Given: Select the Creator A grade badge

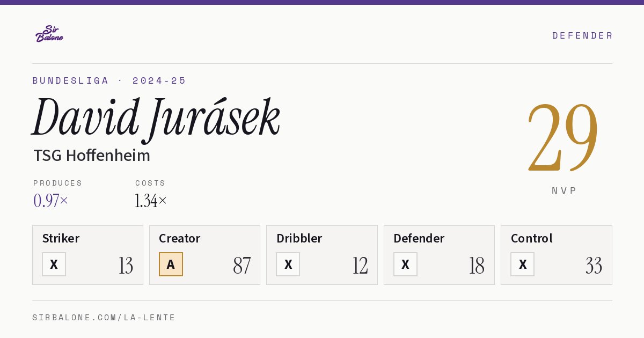Looking at the screenshot, I should click(x=171, y=264).
